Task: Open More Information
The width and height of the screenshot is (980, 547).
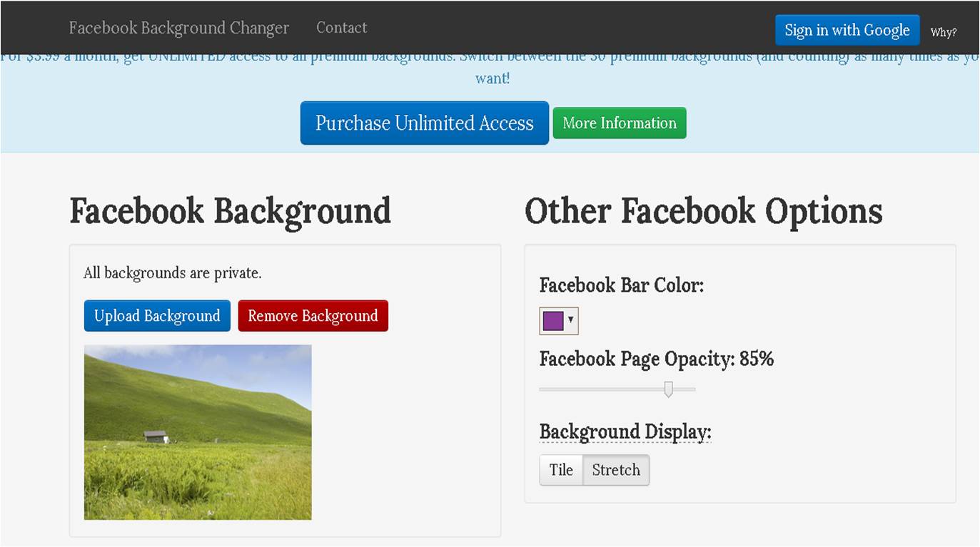Action: [619, 123]
